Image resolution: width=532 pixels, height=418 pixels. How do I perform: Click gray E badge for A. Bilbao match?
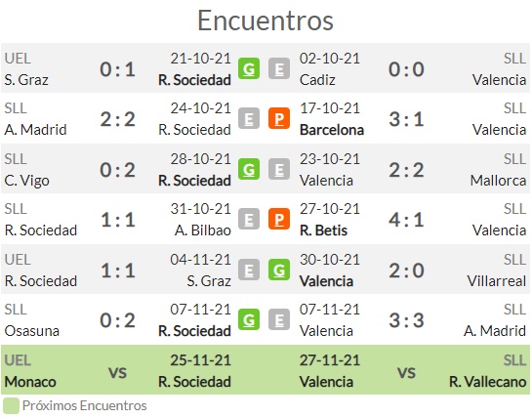pyautogui.click(x=249, y=219)
